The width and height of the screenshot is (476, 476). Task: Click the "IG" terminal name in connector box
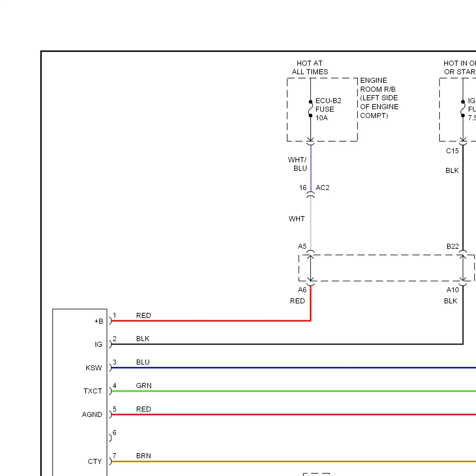(99, 345)
